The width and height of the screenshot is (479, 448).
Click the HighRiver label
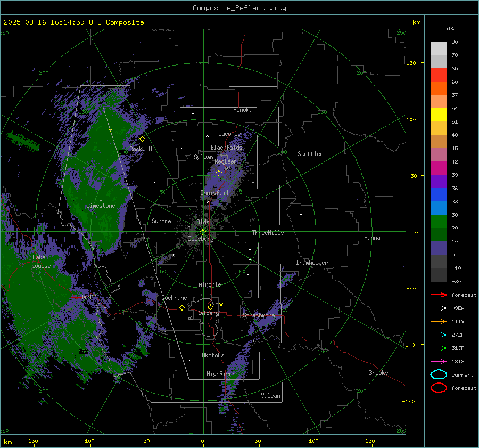click(221, 374)
